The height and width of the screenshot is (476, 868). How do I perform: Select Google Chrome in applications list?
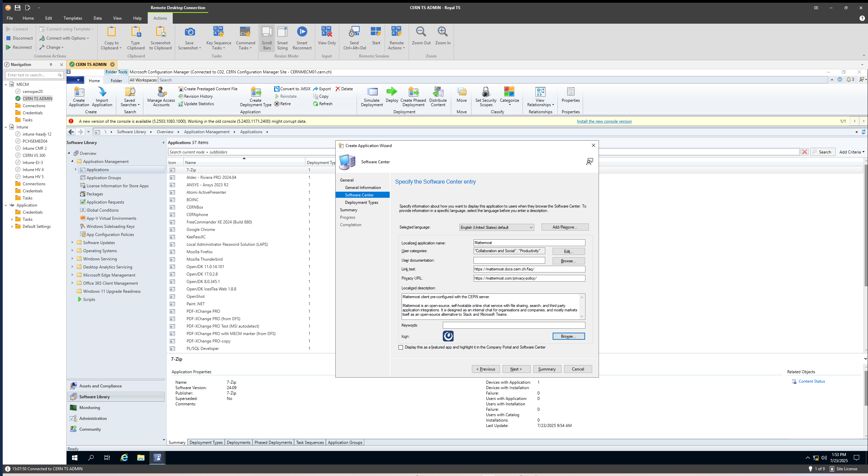point(201,230)
